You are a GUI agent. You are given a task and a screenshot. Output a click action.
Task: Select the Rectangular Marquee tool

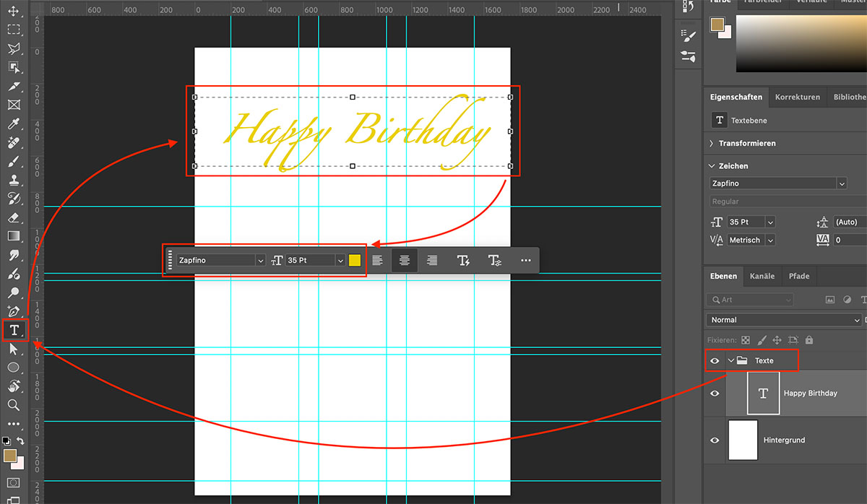(x=13, y=30)
